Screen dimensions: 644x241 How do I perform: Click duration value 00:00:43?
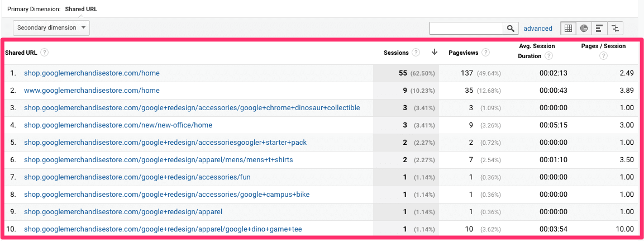click(553, 91)
